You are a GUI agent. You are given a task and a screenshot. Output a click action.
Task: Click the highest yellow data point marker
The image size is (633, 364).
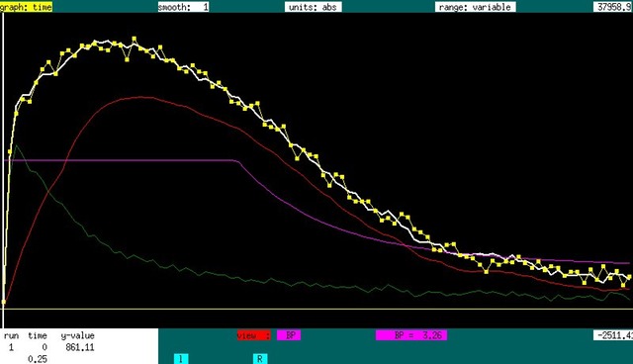(135, 39)
